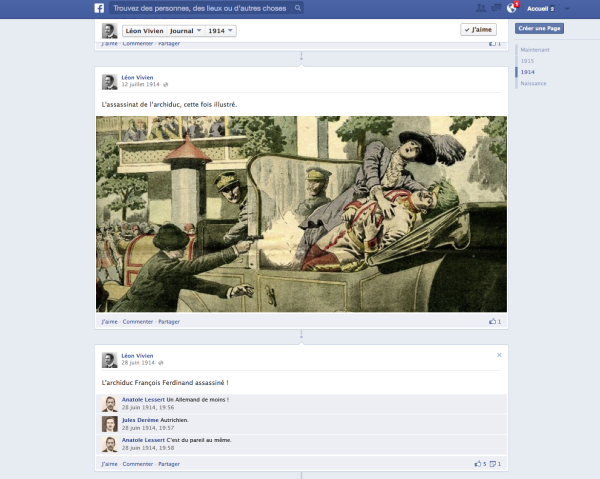
Task: Click Léon Vivien avatar on 28 juin post
Action: tap(109, 360)
